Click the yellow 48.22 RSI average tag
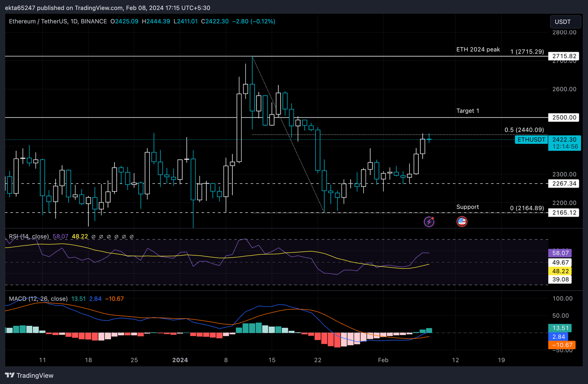This screenshot has width=588, height=384. 560,271
